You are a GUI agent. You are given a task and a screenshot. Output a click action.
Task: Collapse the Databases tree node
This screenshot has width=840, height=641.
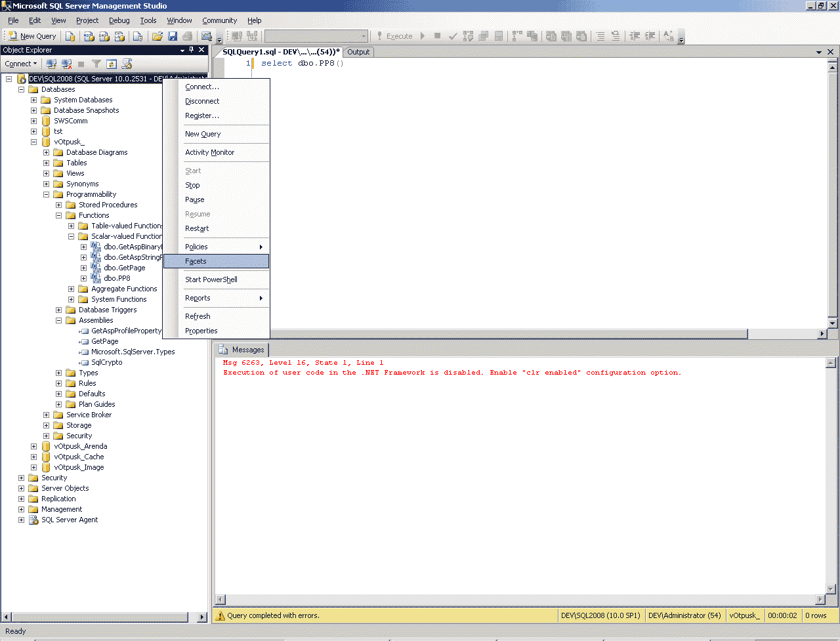[21, 89]
